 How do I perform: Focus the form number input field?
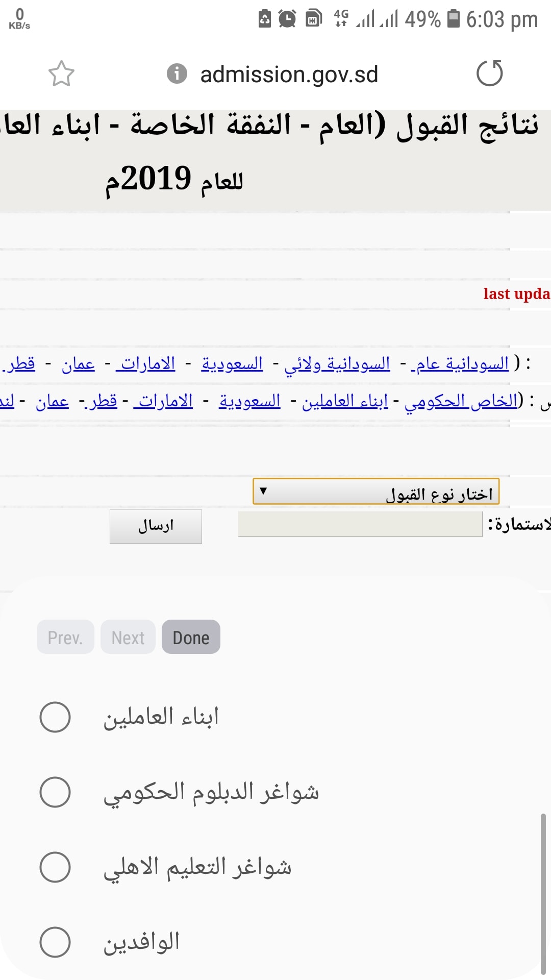360,524
